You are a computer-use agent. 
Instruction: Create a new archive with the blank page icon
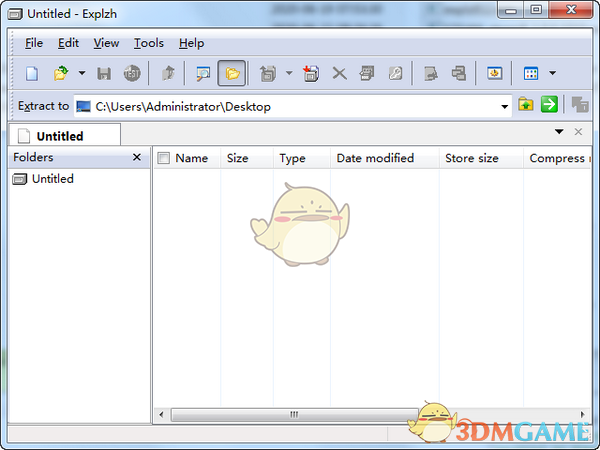tap(32, 73)
